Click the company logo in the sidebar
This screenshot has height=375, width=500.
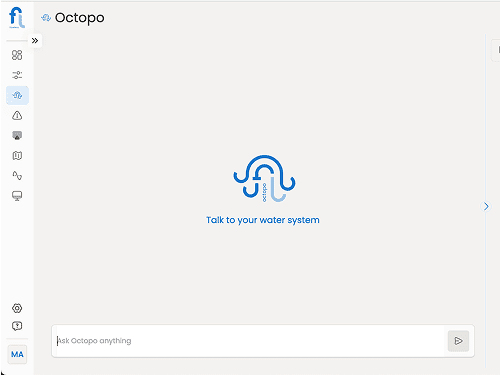[x=17, y=17]
